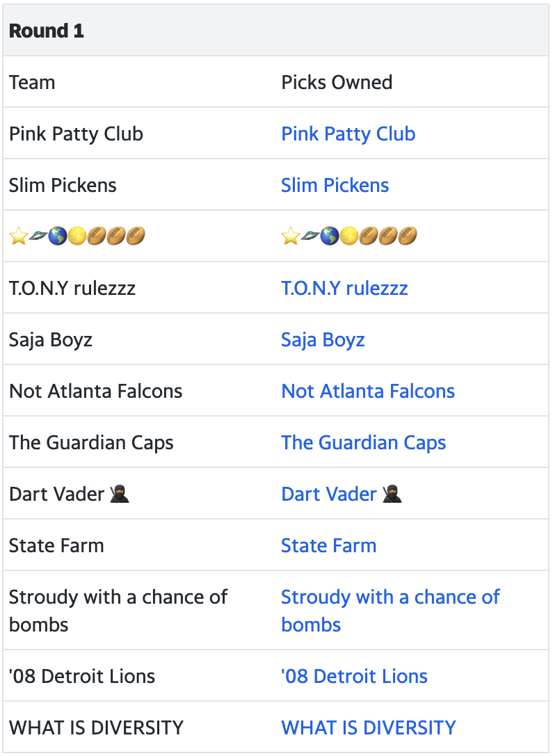Open the WHAT IS DIVERSITY link
The height and width of the screenshot is (756, 553).
click(x=369, y=727)
